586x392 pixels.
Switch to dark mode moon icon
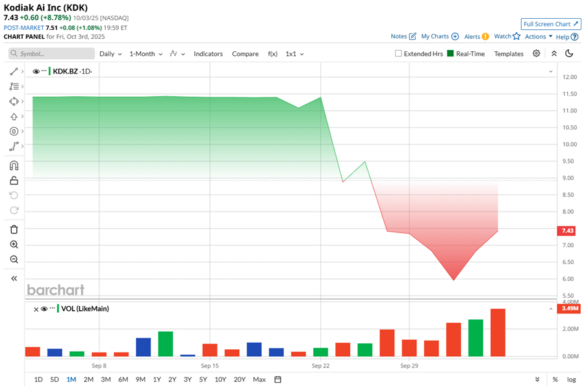(x=569, y=53)
